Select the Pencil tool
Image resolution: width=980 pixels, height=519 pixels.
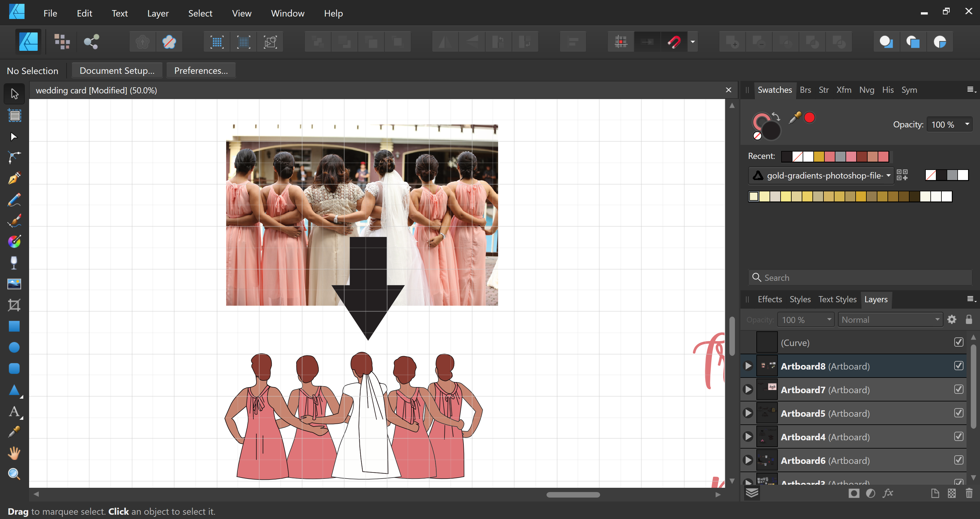[x=14, y=200]
